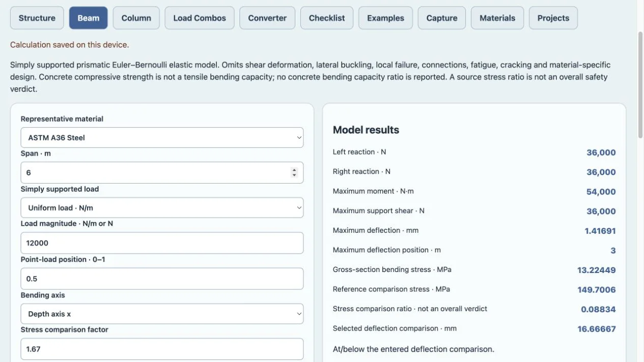The height and width of the screenshot is (362, 644).
Task: Click 'At/below the entered deflection comparison' text
Action: 413,349
